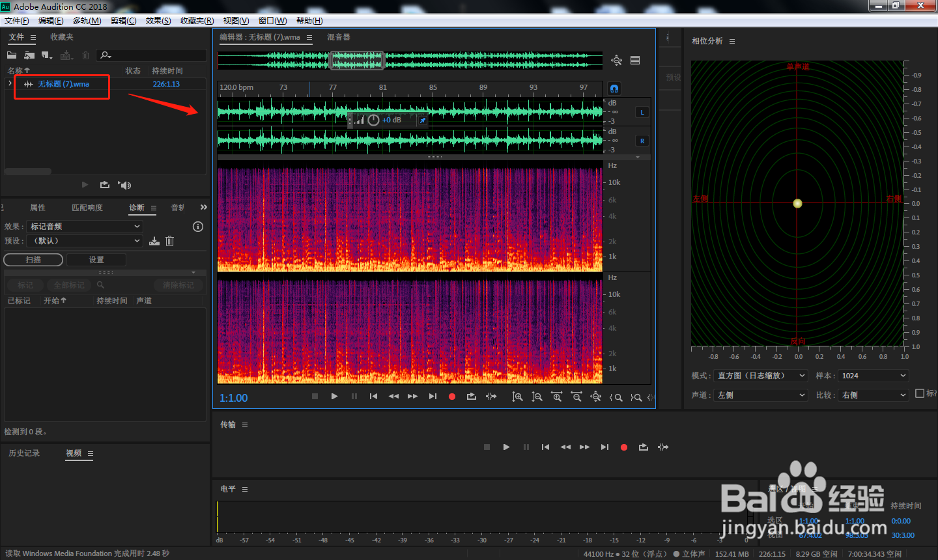Expand the 无标题 (7).wma file row

click(10, 83)
